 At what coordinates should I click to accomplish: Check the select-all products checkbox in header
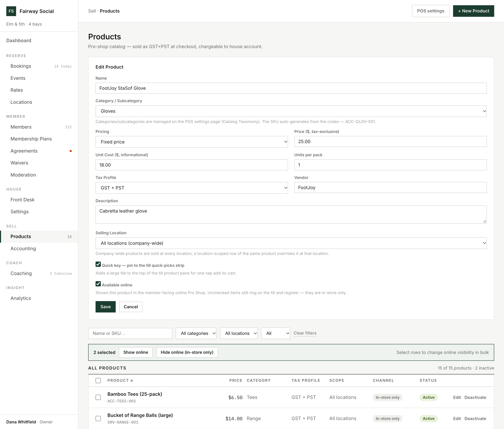(x=98, y=381)
